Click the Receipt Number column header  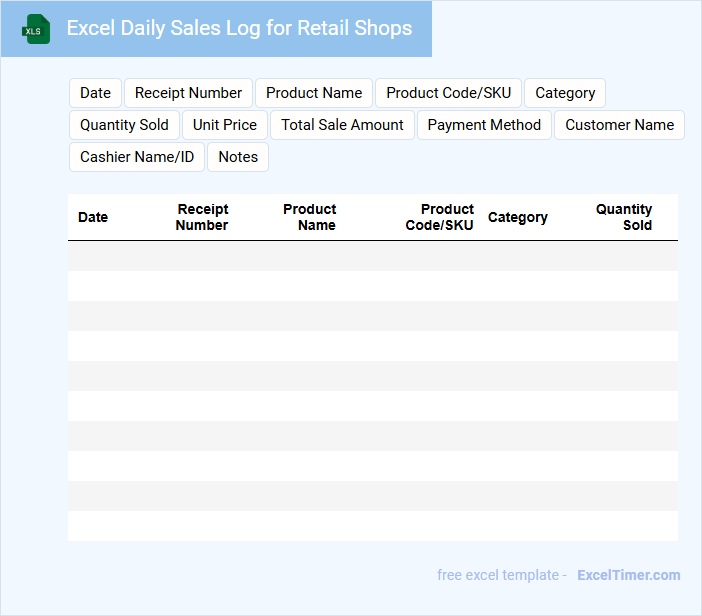(x=202, y=217)
